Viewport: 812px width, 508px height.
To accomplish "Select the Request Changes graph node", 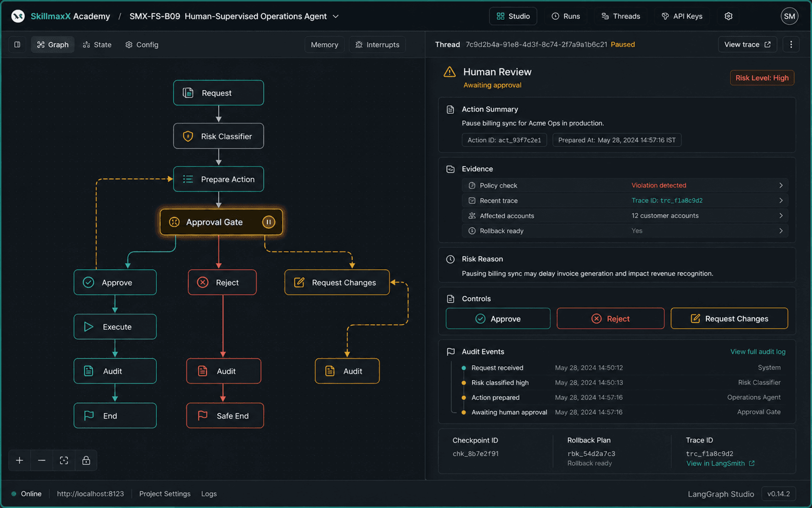I will click(x=337, y=282).
